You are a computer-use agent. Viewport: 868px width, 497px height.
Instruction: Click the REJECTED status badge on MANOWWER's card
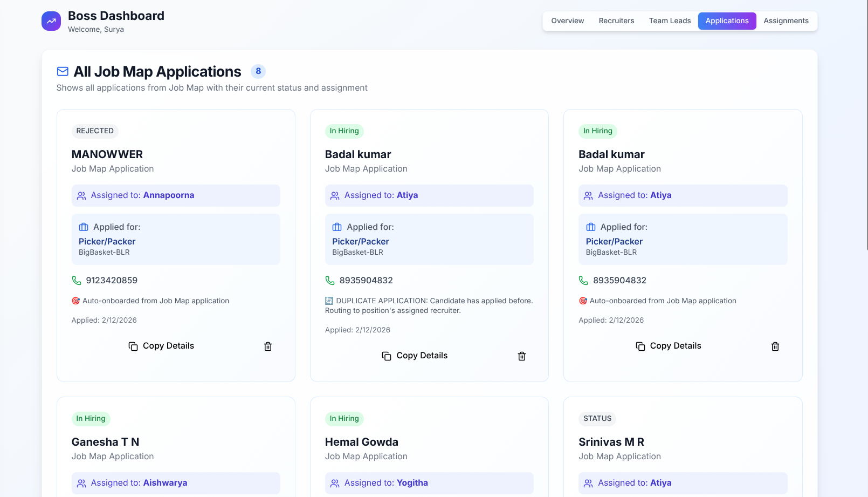tap(95, 131)
